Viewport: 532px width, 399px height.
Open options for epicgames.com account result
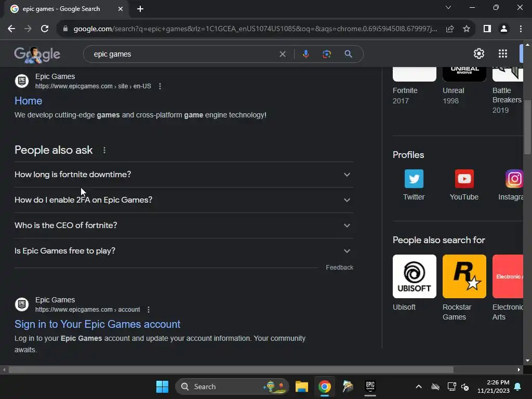(148, 310)
